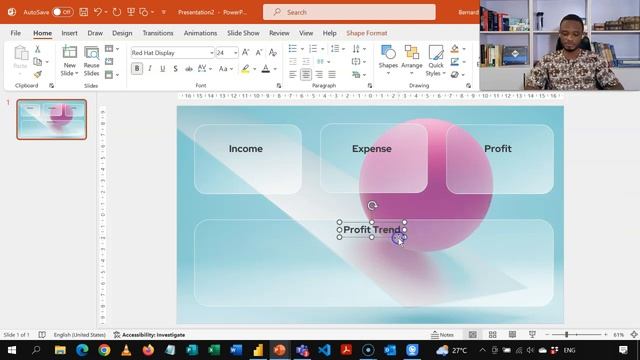Click Justify text alignment icon
The image size is (640, 360).
click(332, 74)
